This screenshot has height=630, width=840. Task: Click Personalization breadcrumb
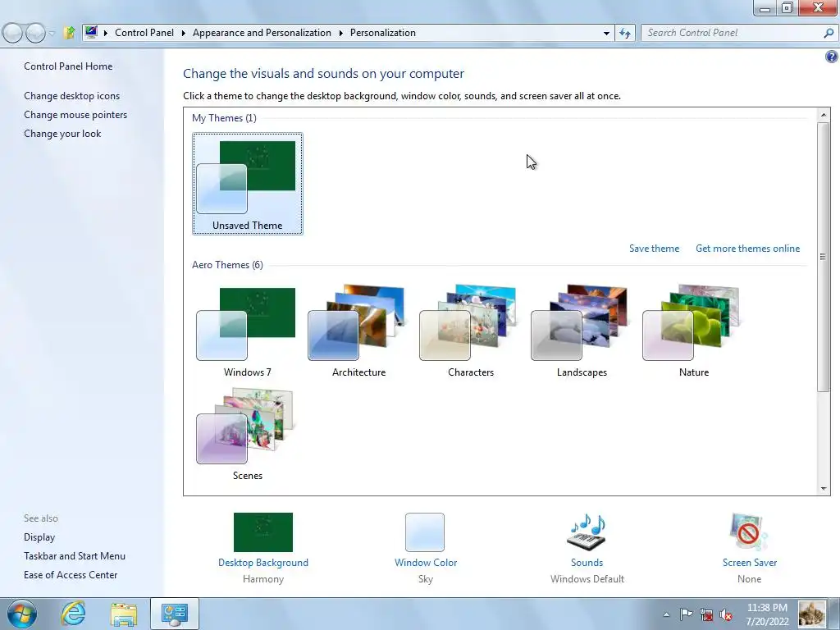coord(382,33)
